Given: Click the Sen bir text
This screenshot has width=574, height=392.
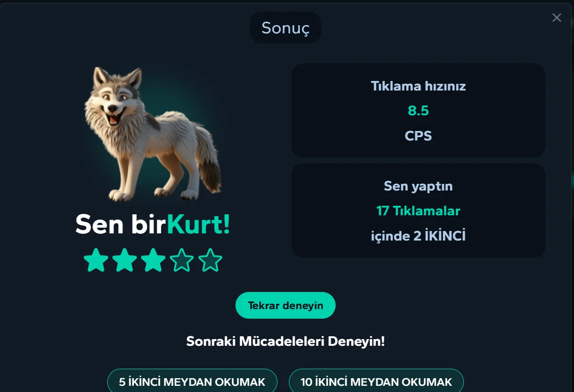Looking at the screenshot, I should (x=121, y=224).
